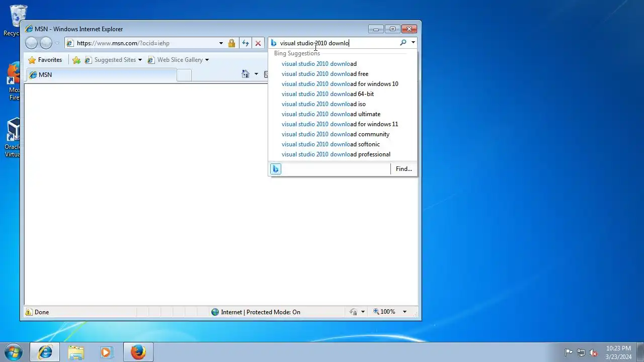Open the search provider options dropdown
Viewport: 644px width, 362px height.
pyautogui.click(x=413, y=43)
